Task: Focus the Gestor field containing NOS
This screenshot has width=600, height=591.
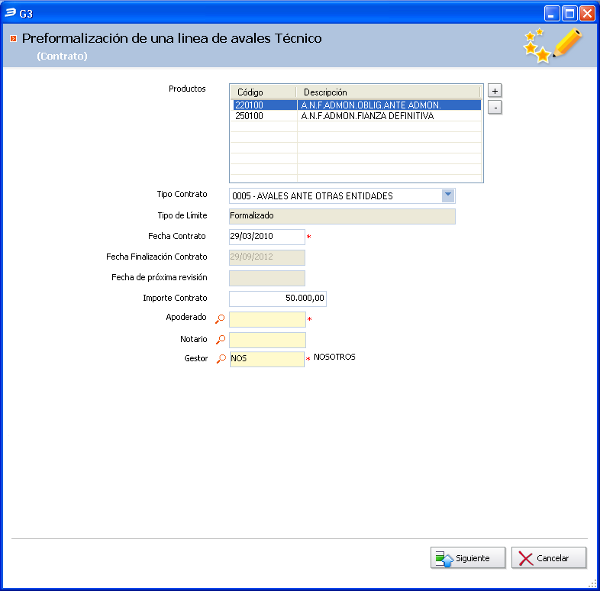Action: click(x=267, y=359)
